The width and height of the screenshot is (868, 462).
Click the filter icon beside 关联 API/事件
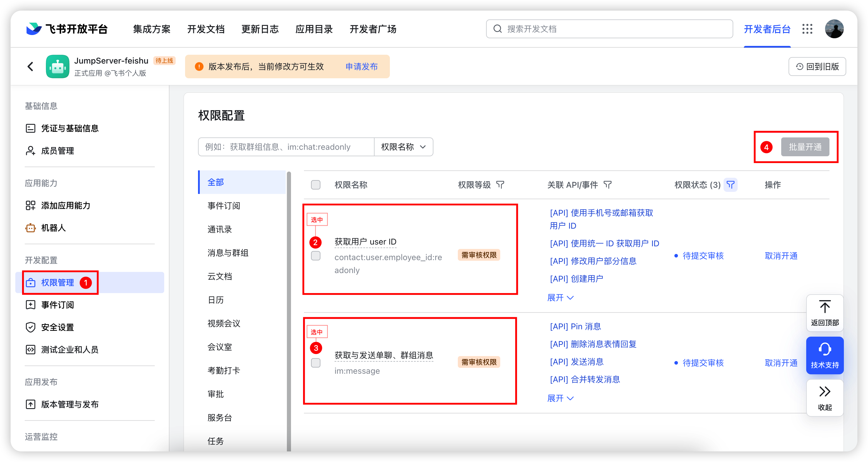tap(608, 185)
